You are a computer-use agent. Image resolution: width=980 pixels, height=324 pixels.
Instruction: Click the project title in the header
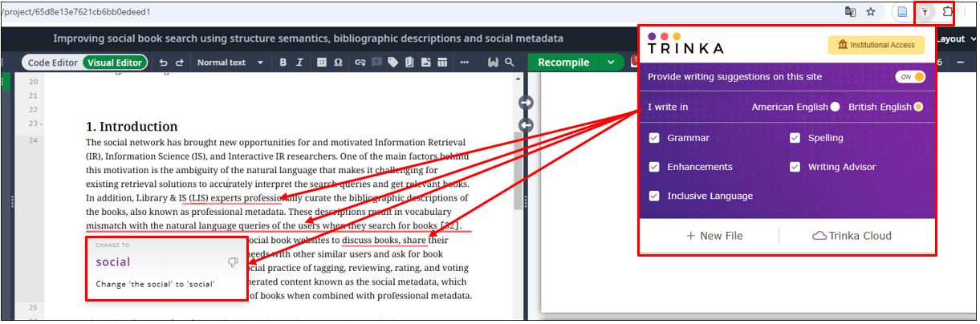tap(308, 38)
